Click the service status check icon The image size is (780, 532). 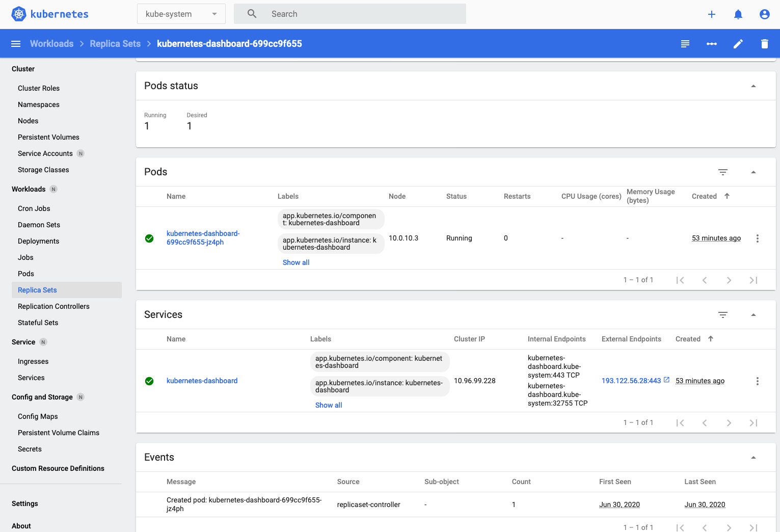(149, 381)
